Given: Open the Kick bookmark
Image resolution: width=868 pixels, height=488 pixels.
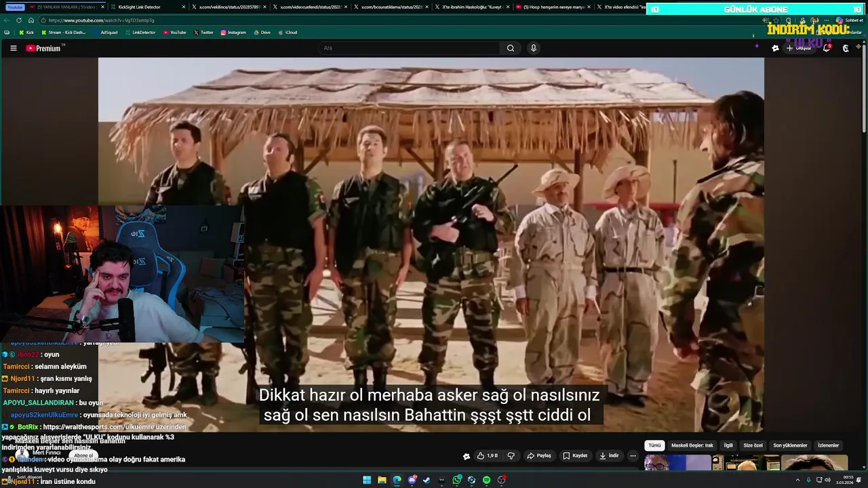Looking at the screenshot, I should pos(26,33).
